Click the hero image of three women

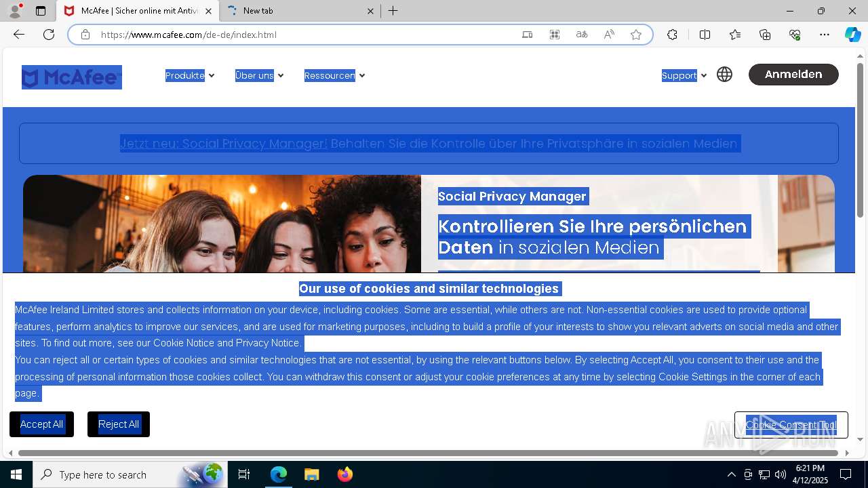point(222,224)
